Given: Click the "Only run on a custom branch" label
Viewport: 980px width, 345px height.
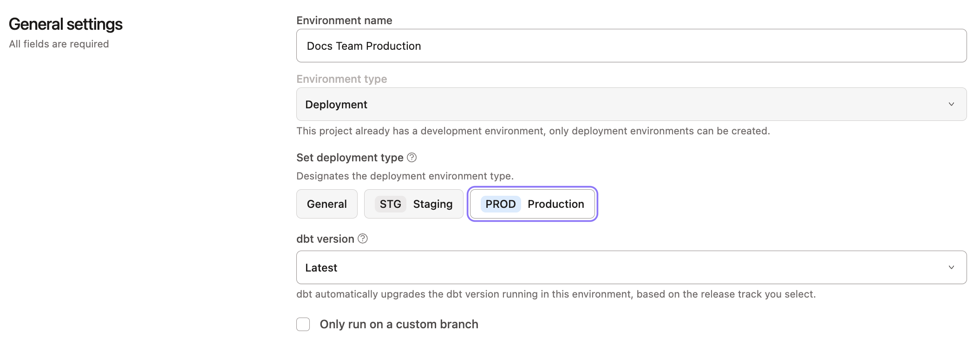Looking at the screenshot, I should click(399, 324).
